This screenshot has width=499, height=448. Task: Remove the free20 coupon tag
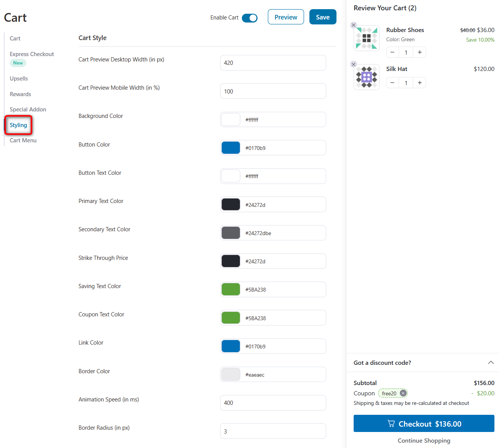(x=403, y=393)
